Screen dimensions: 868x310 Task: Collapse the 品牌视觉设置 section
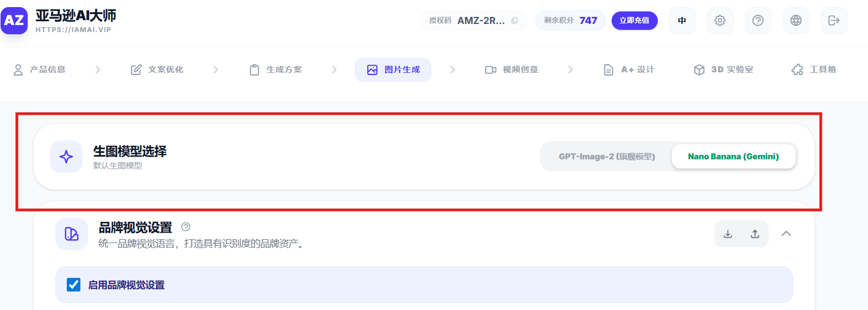(x=786, y=234)
